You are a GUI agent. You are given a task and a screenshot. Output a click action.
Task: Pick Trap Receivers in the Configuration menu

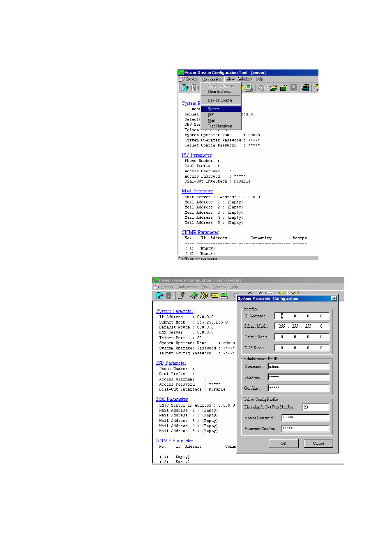point(221,126)
